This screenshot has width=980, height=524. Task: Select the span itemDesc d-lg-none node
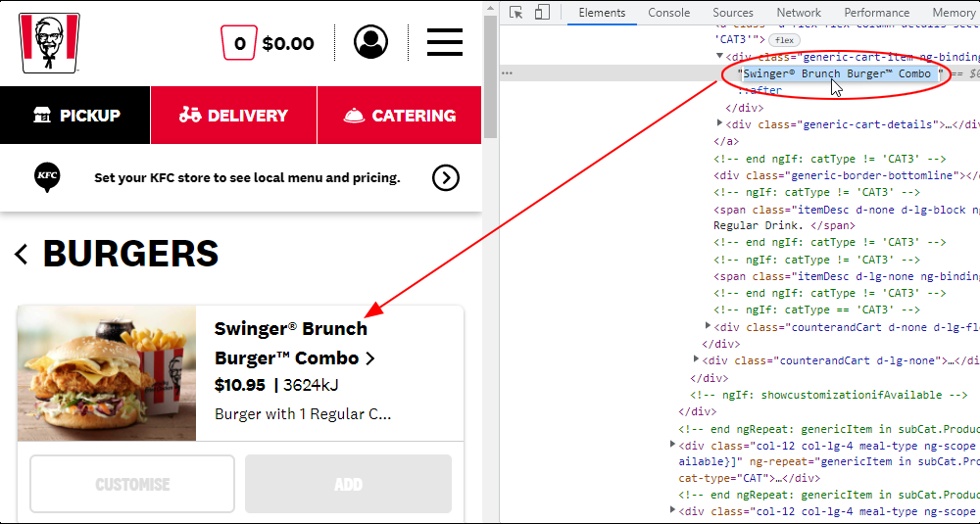coord(847,276)
